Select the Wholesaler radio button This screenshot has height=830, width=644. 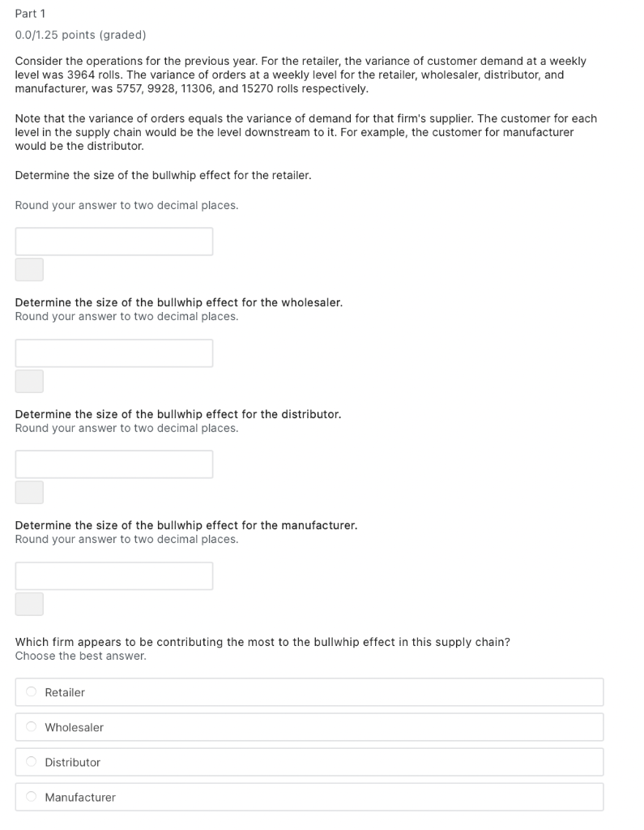point(32,727)
